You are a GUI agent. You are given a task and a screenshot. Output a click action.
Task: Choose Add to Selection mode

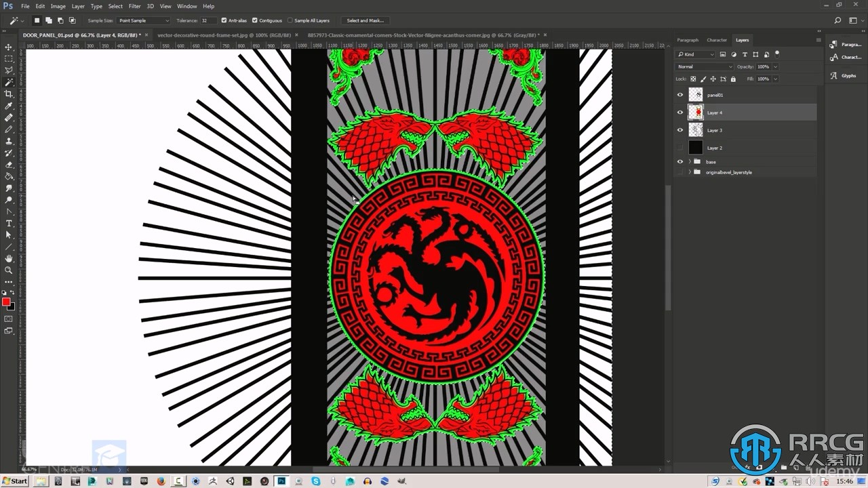49,20
